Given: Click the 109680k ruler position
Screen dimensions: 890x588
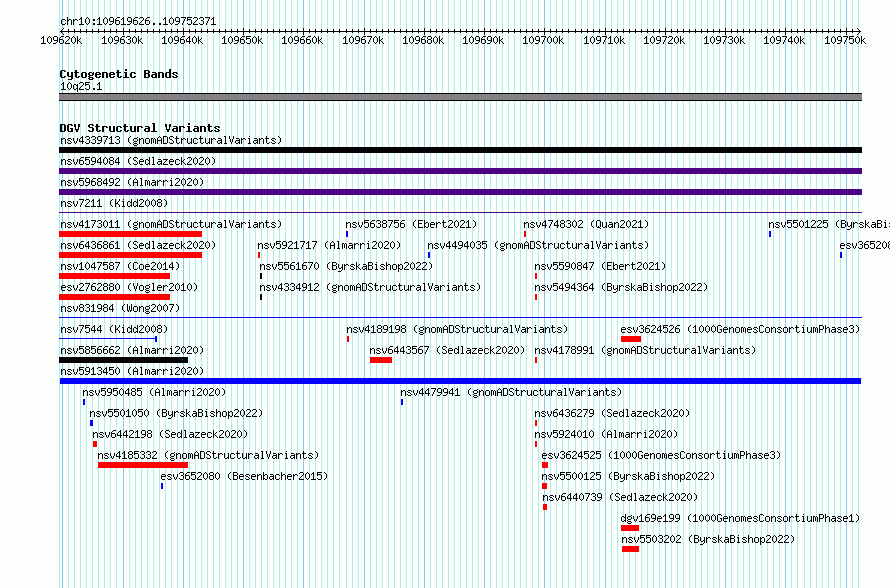Looking at the screenshot, I should [x=423, y=41].
